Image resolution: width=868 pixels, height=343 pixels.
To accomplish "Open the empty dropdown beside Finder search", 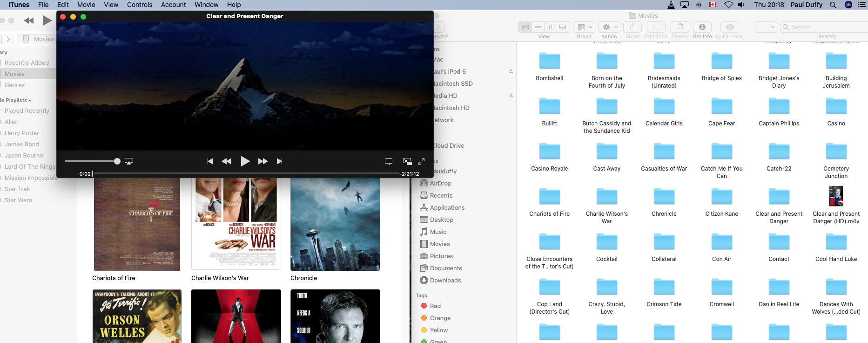I will (x=766, y=27).
